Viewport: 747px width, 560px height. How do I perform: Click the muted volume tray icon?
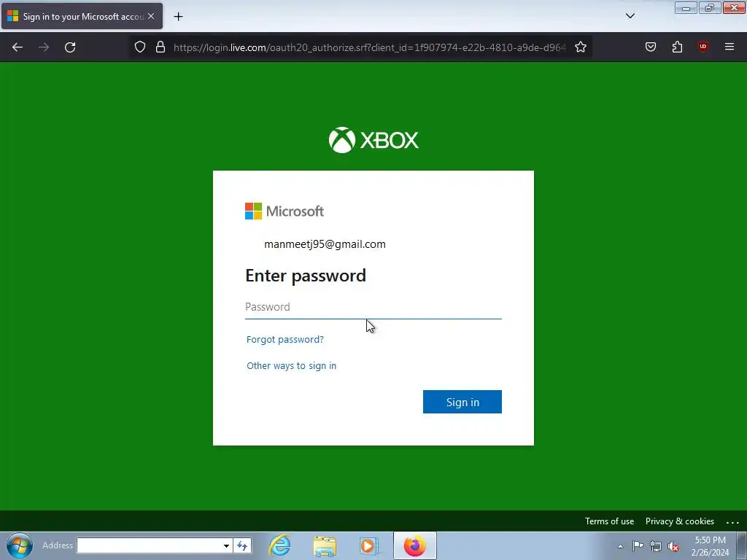point(673,546)
